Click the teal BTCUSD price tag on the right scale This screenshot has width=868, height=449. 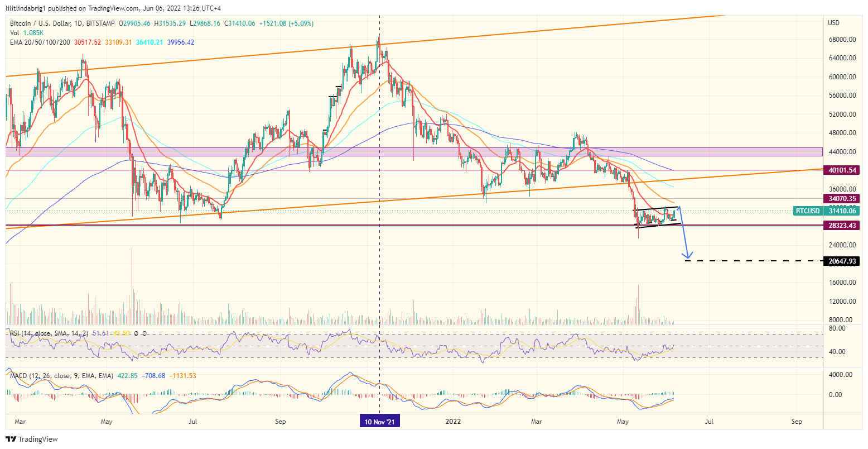(x=808, y=211)
